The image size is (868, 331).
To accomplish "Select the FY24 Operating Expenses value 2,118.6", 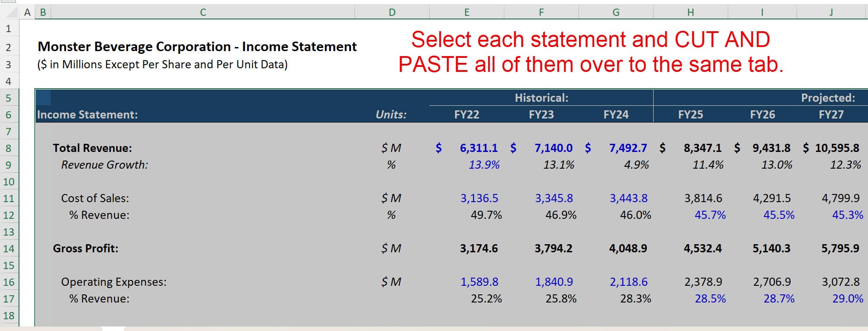I will [x=628, y=282].
